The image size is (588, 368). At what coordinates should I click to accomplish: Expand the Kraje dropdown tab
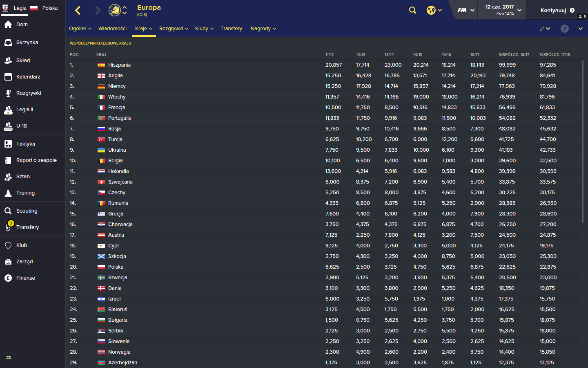pos(143,29)
